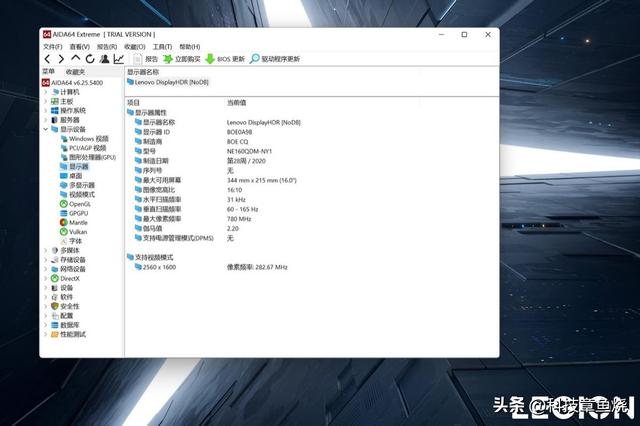This screenshot has height=426, width=640.
Task: Expand the 操作系统 tree node
Action: tap(46, 111)
